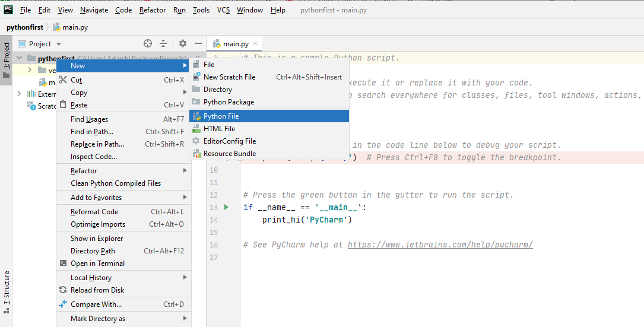This screenshot has height=327, width=644.
Task: Click the main.py file icon in breadcrumb
Action: [56, 27]
